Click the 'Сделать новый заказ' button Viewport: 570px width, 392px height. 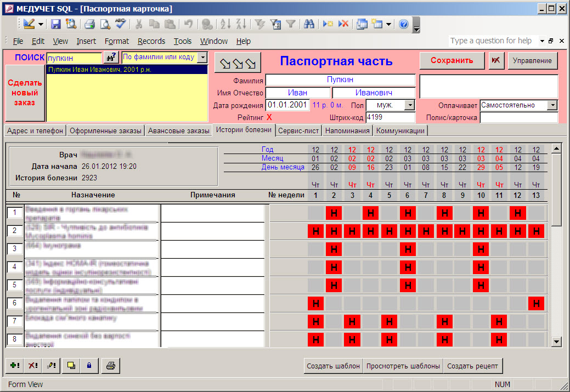(25, 93)
